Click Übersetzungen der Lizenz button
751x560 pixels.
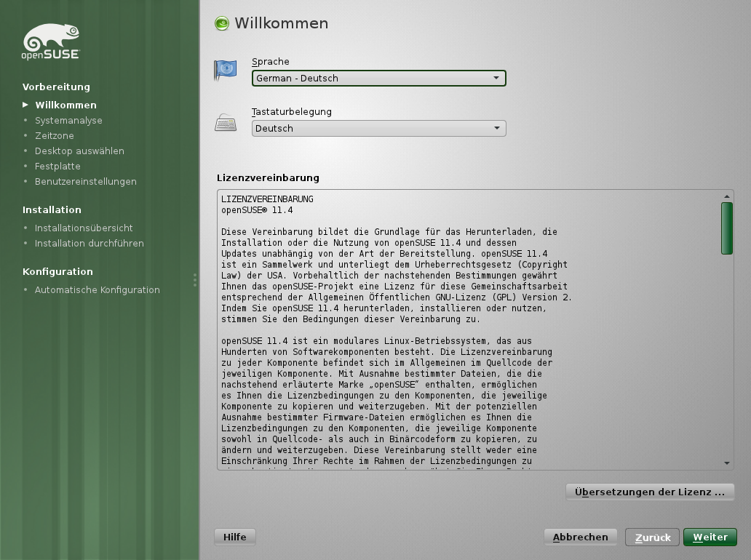(650, 492)
